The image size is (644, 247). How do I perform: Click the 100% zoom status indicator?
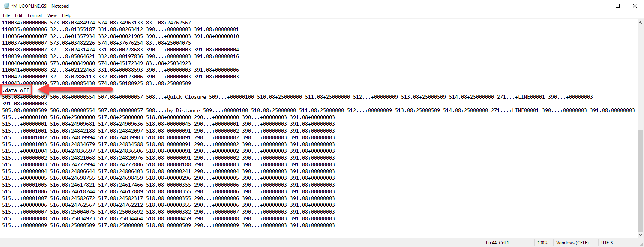[543, 243]
